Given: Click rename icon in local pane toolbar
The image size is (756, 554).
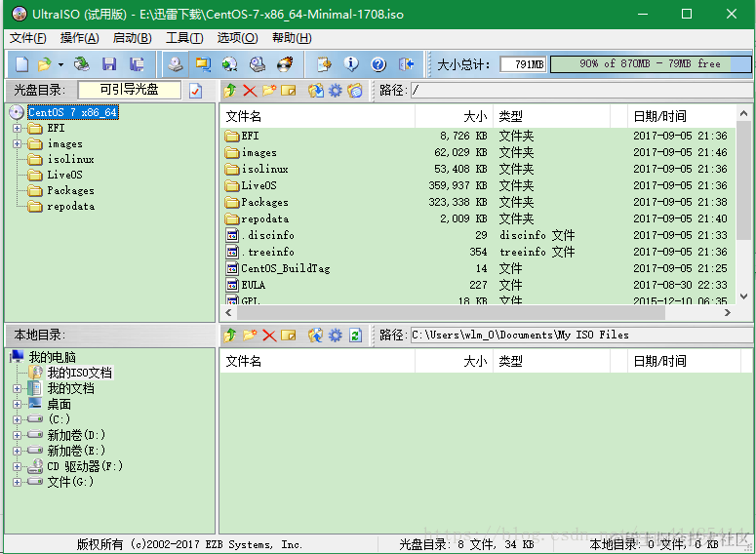Looking at the screenshot, I should coord(289,336).
